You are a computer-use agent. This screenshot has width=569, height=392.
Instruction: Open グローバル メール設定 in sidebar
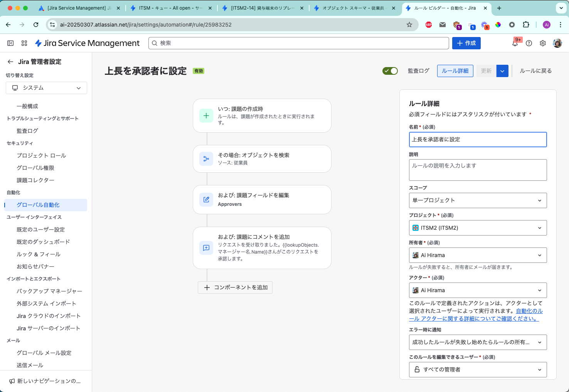(44, 353)
